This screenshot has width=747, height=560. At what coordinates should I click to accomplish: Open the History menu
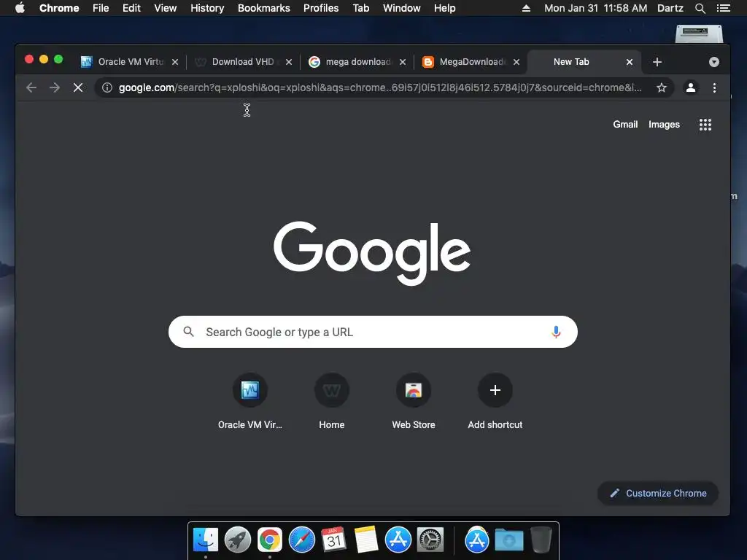(x=207, y=8)
